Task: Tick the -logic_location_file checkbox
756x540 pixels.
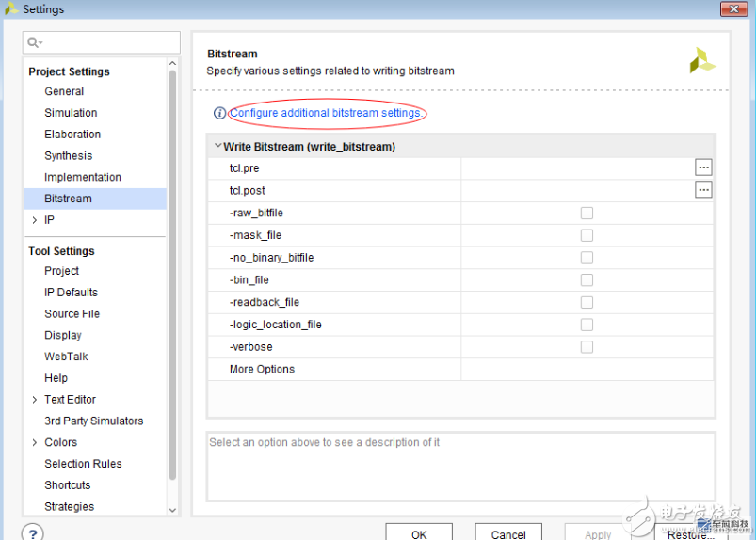Action: tap(587, 325)
